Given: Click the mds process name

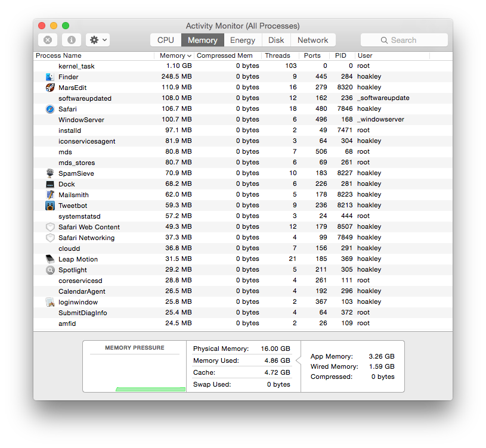Looking at the screenshot, I should tap(65, 152).
